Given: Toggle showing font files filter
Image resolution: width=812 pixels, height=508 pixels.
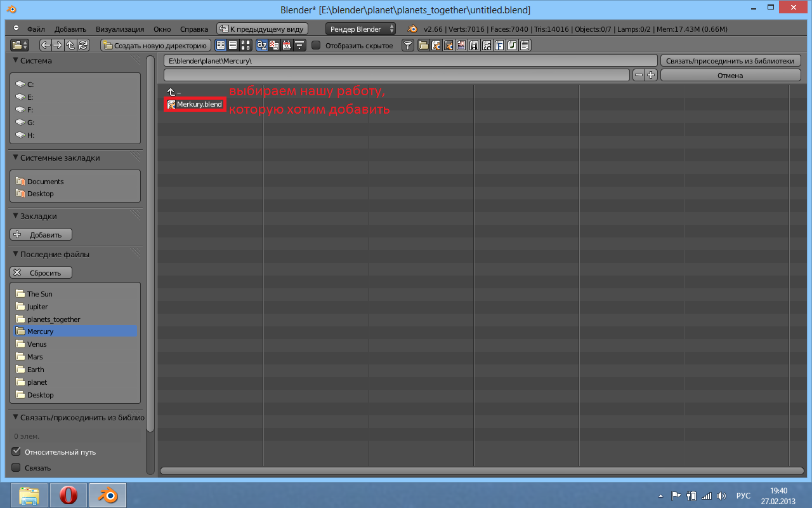Looking at the screenshot, I should (x=499, y=45).
